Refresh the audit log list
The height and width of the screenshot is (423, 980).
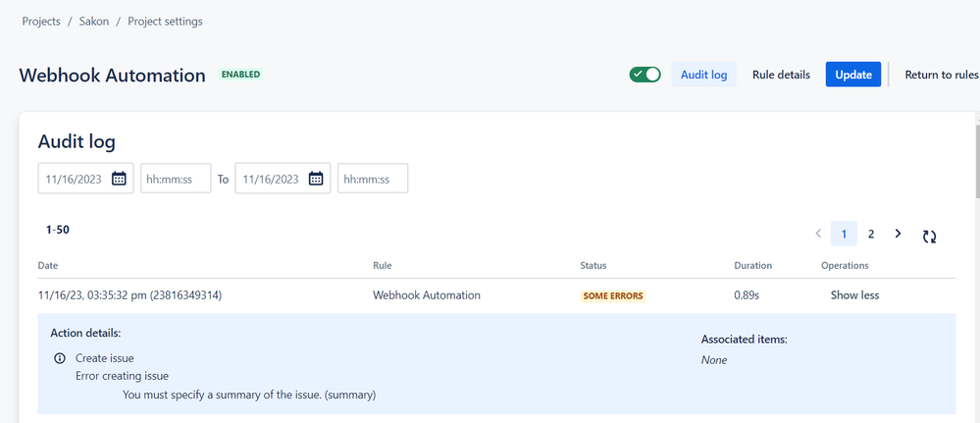pos(929,237)
